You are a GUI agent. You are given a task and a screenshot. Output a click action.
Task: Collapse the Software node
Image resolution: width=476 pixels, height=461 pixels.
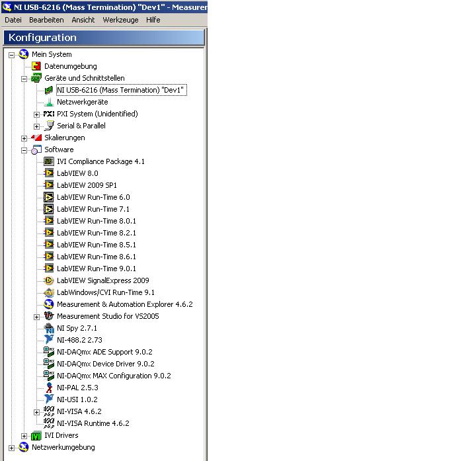[x=24, y=150]
